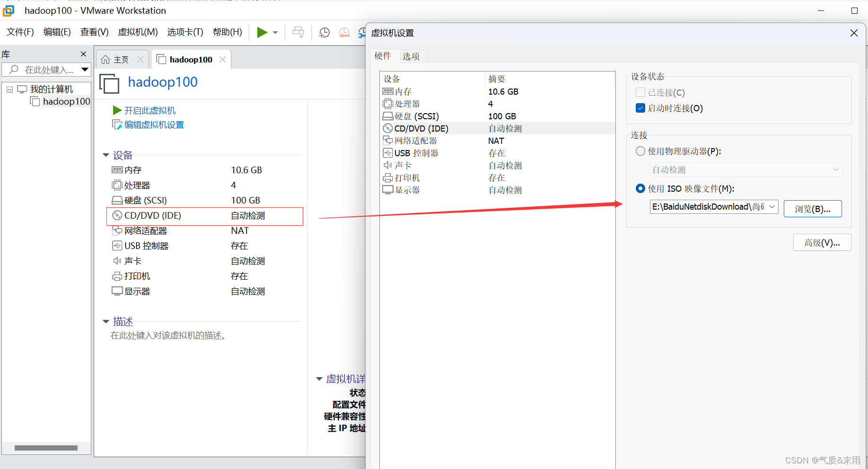Screen dimensions: 868x469
Task: Collapse the 设备 section in main window
Action: tap(106, 155)
